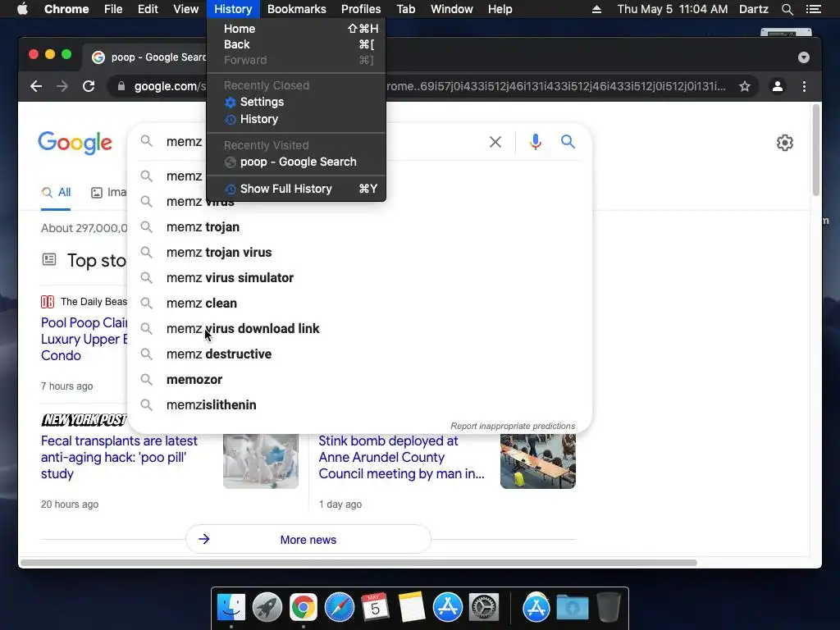Start voice search with the microphone icon
Screen dimensions: 840x630
point(535,142)
